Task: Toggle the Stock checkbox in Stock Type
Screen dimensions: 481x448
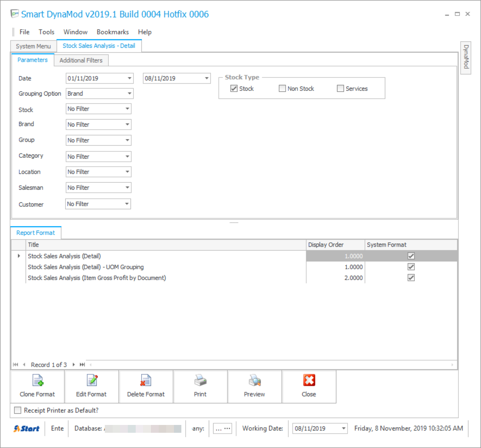Action: point(234,88)
